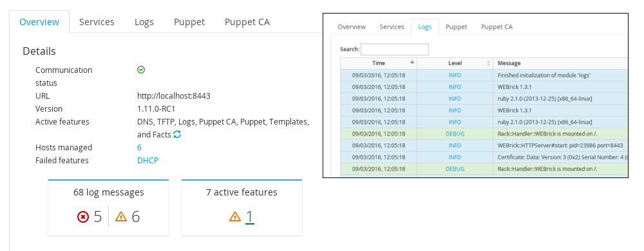The image size is (644, 251).
Task: Open the Puppet CA tab in main panel
Action: coord(247,22)
